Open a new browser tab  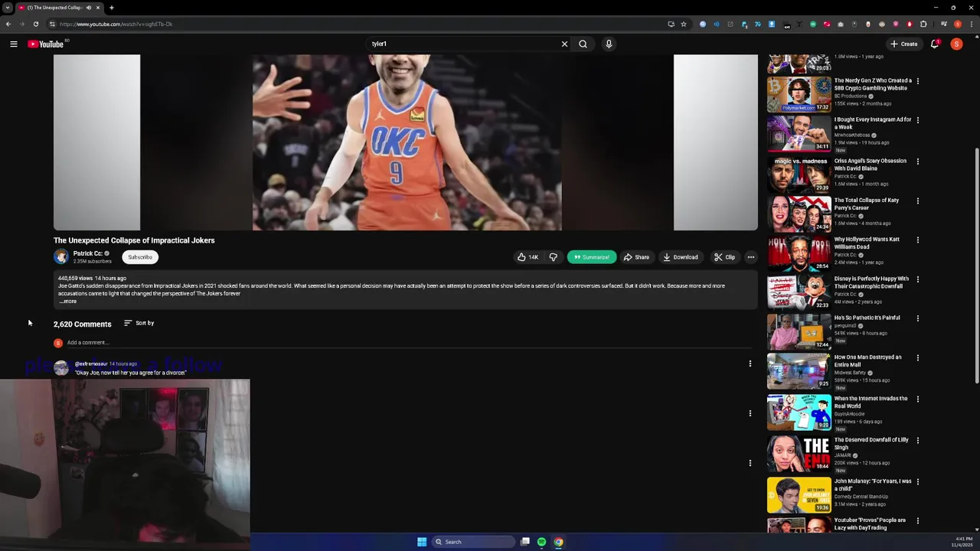tap(112, 8)
